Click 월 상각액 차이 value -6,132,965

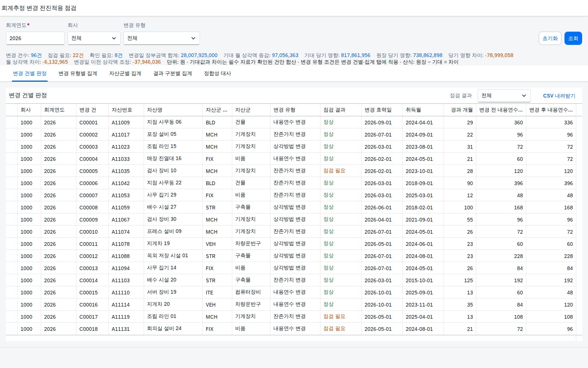55,62
